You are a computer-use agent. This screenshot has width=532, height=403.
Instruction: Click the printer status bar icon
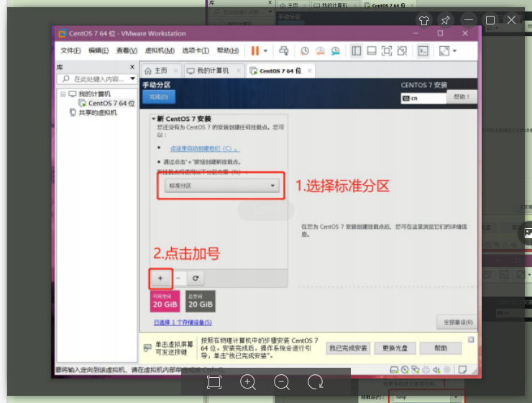[426, 370]
